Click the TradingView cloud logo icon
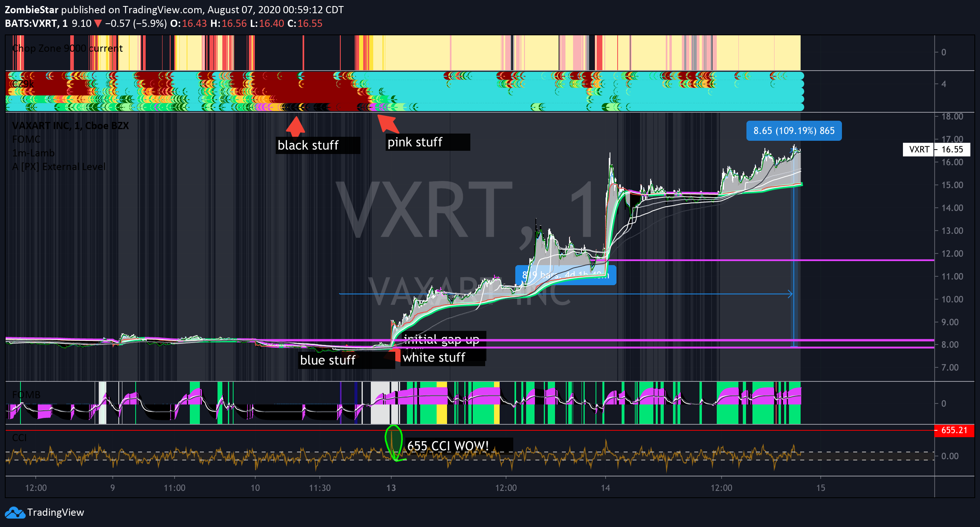Screen dimensions: 980x527 [15, 513]
